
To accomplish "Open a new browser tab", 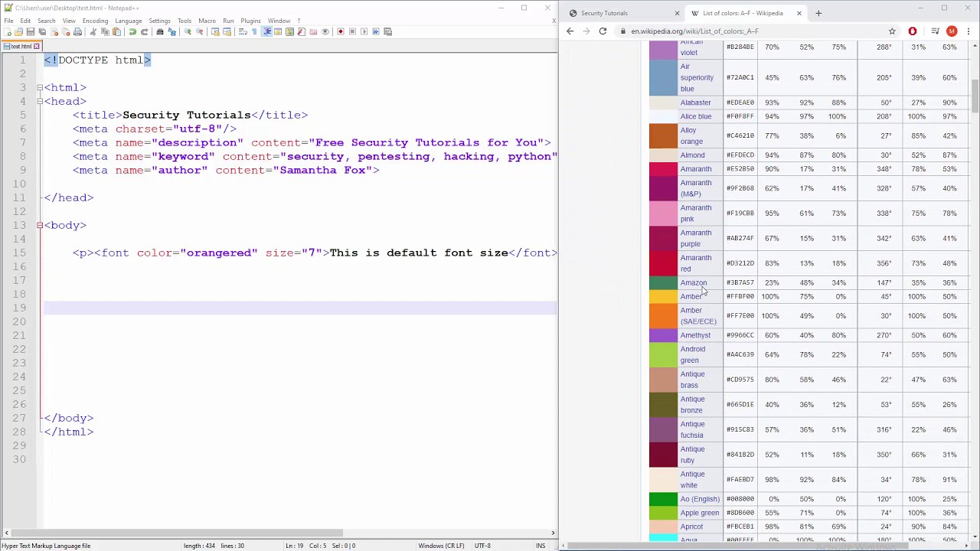I will [x=818, y=13].
